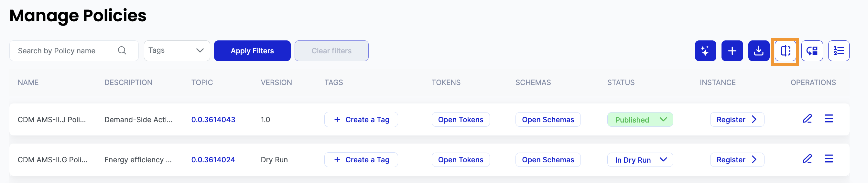Click the search policies with blocks icon

point(812,51)
